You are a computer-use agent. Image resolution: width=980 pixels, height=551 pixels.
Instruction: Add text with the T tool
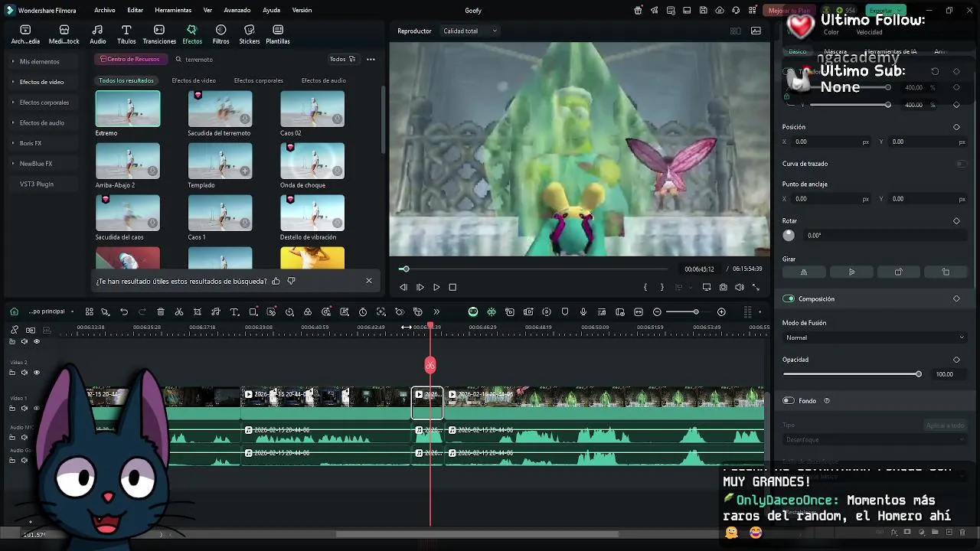pos(234,312)
